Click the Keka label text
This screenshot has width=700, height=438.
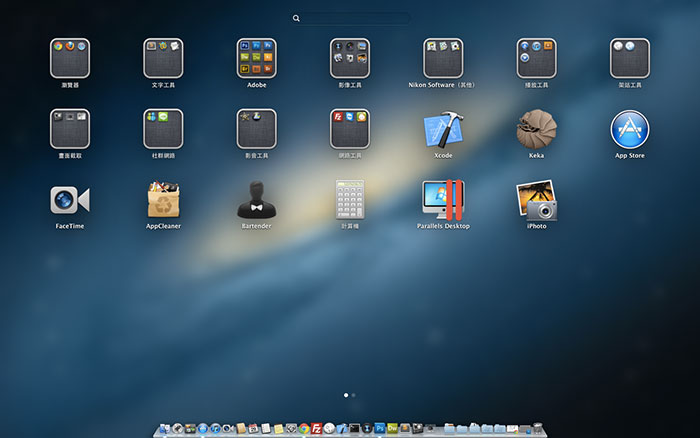coord(536,155)
